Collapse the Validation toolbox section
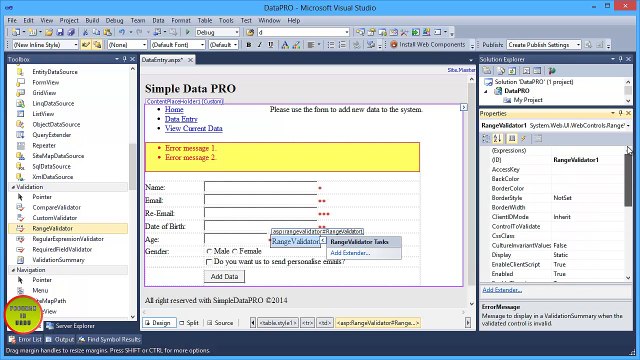 [13, 187]
